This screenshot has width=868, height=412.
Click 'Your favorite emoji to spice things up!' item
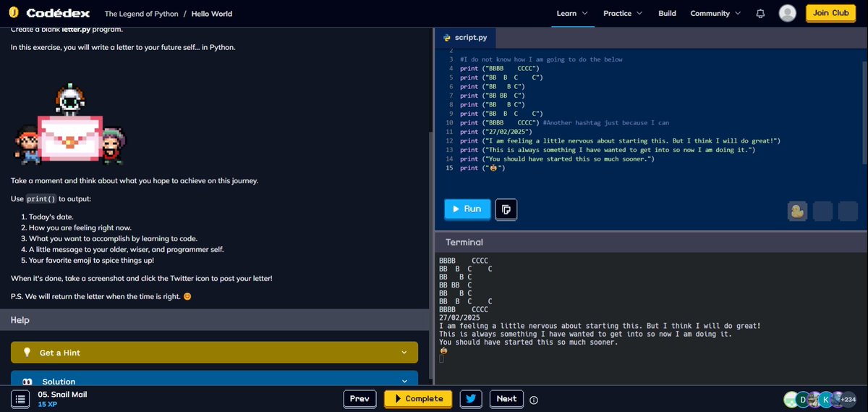click(x=91, y=260)
